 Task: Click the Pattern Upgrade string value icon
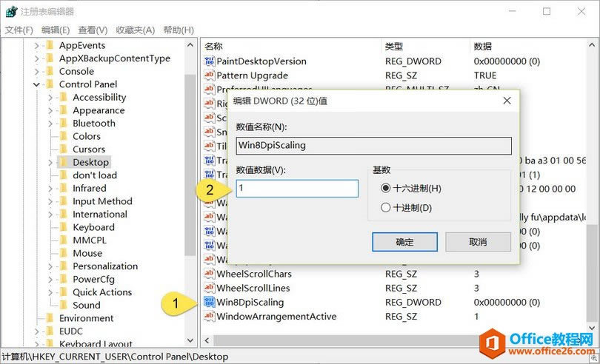coord(210,75)
